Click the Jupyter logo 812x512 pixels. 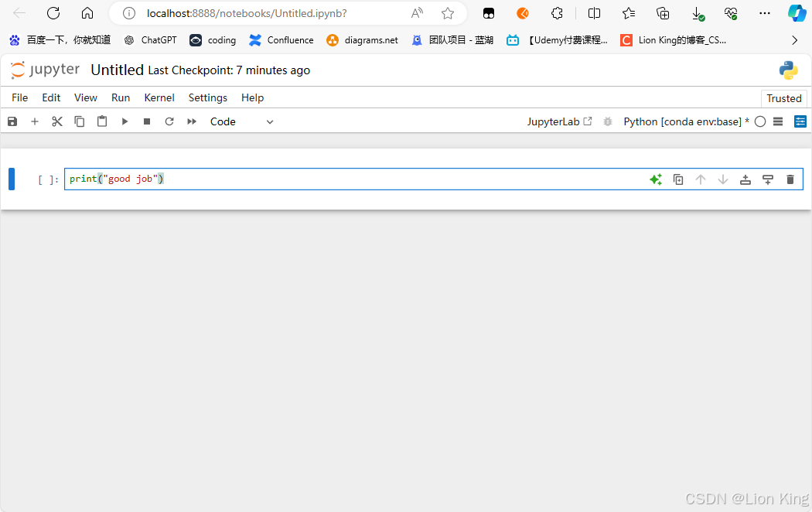(45, 70)
